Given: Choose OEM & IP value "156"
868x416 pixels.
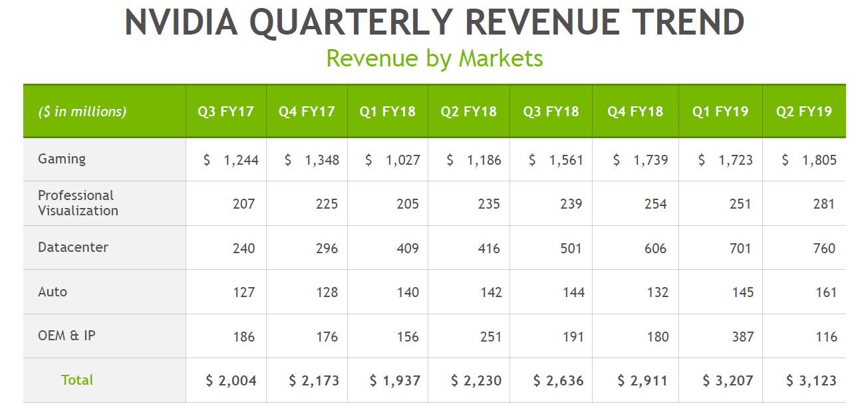Looking at the screenshot, I should (x=408, y=337).
